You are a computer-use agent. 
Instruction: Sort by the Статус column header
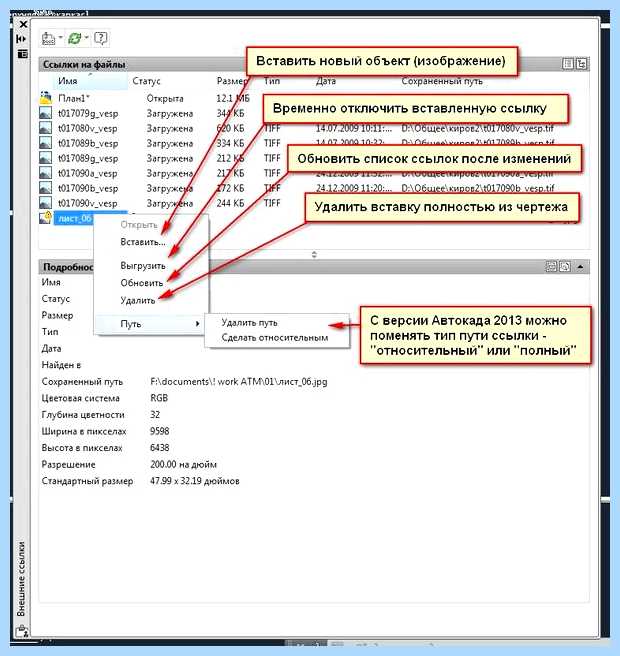pos(146,81)
